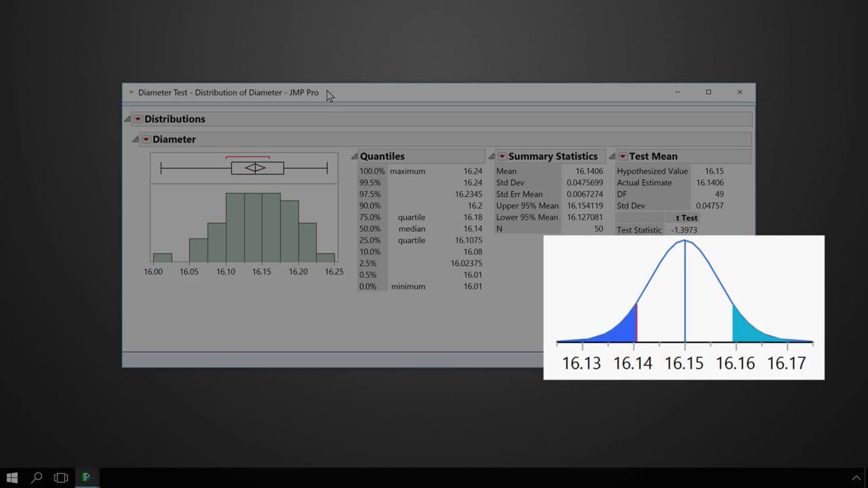Screen dimensions: 868x488
Task: Click the JMP icon in window title bar
Action: [x=132, y=92]
